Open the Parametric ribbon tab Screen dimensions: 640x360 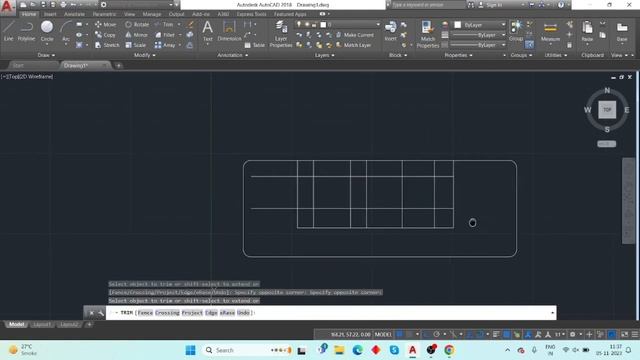click(x=104, y=14)
